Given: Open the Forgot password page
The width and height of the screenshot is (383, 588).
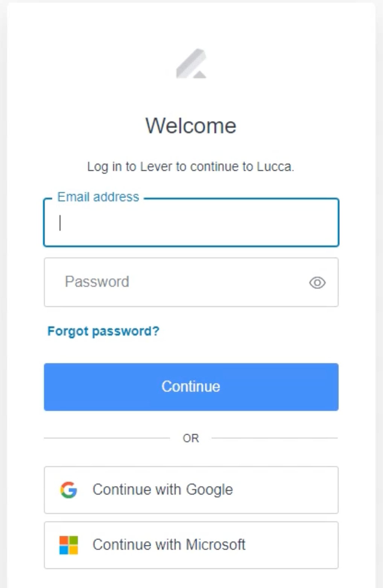Looking at the screenshot, I should tap(103, 331).
